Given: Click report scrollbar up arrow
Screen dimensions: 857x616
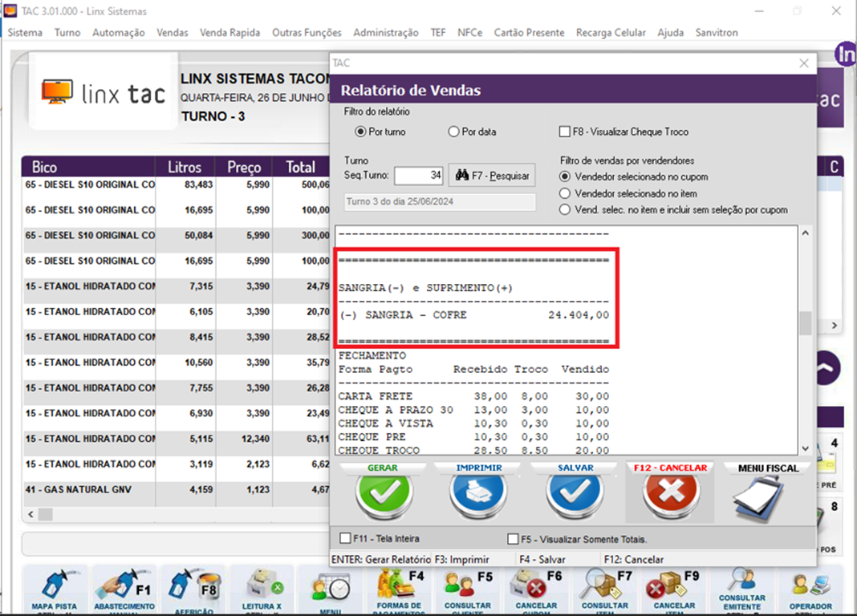Looking at the screenshot, I should pos(805,233).
